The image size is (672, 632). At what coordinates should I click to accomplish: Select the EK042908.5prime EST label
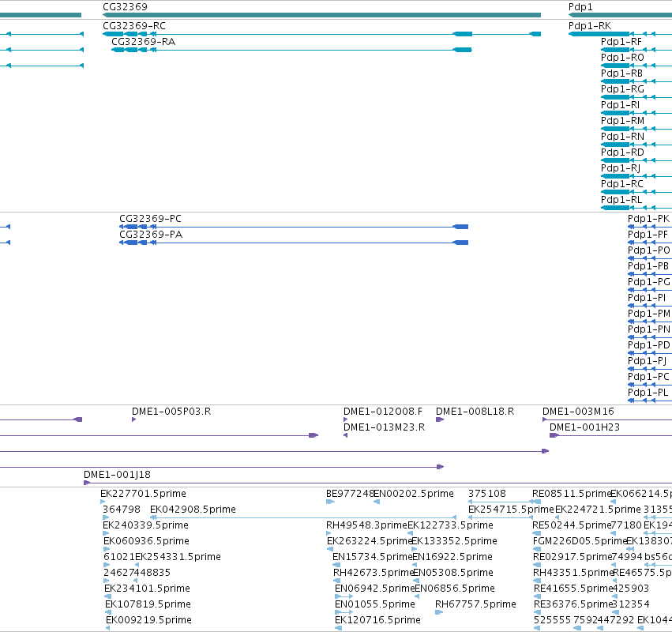[193, 510]
